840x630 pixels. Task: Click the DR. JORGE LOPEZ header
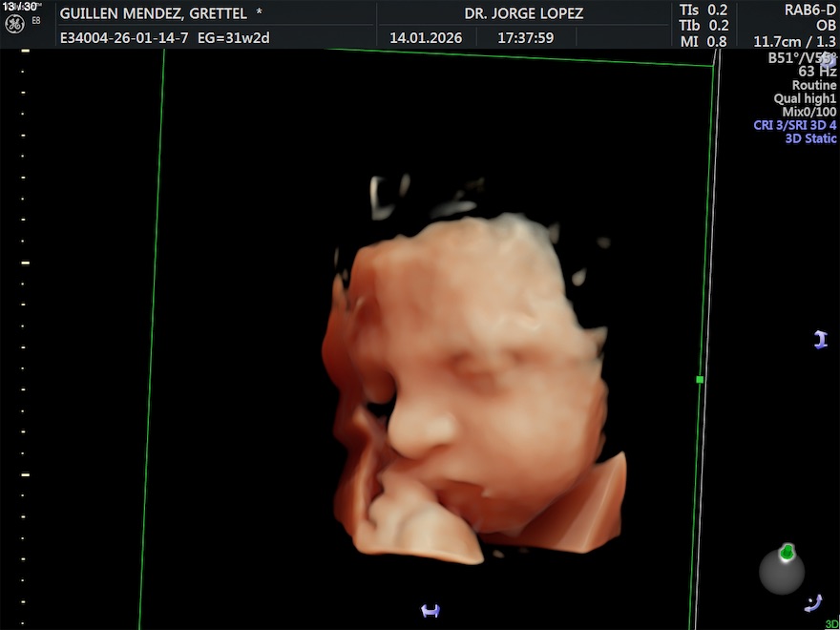tap(523, 13)
